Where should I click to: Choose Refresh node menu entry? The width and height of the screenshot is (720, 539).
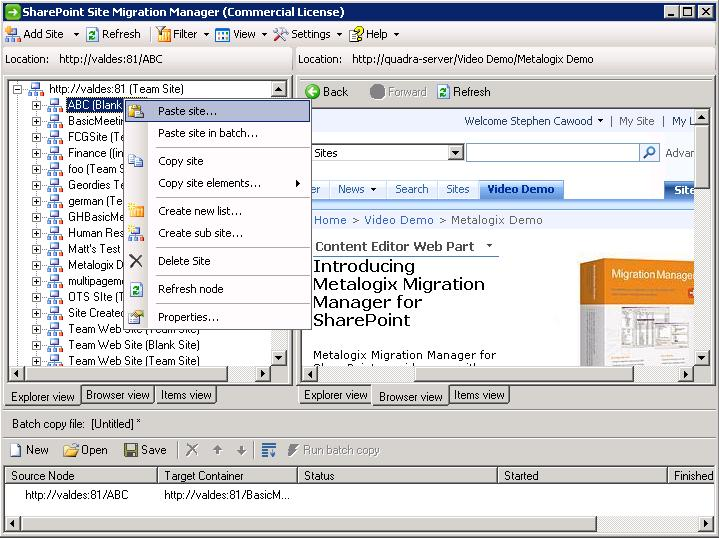(191, 289)
